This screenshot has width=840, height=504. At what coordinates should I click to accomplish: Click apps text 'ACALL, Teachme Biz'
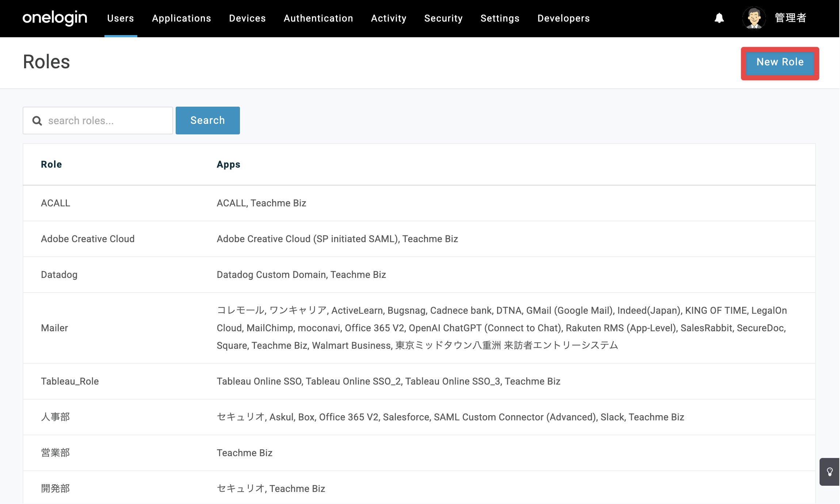(x=261, y=203)
